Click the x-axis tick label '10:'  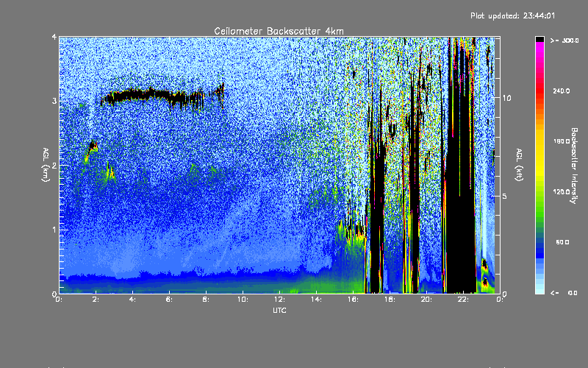(x=243, y=300)
